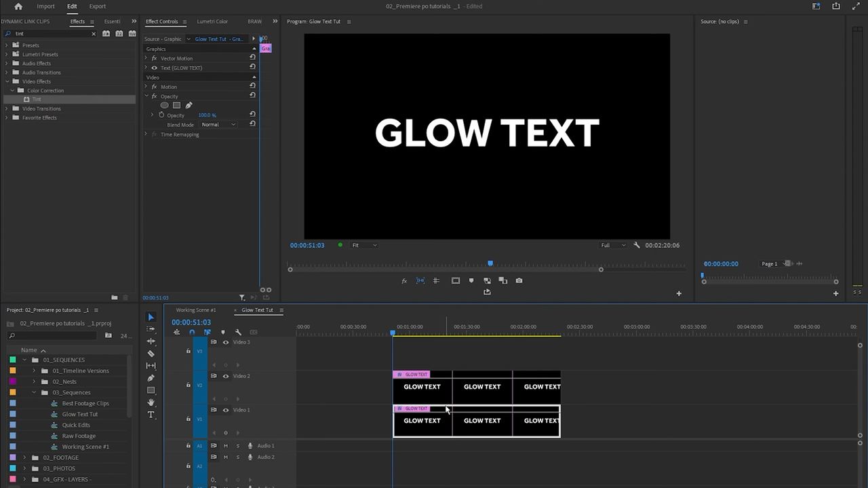Screen dimensions: 868x488
Task: Open the BRAW panel tab
Action: (254, 21)
